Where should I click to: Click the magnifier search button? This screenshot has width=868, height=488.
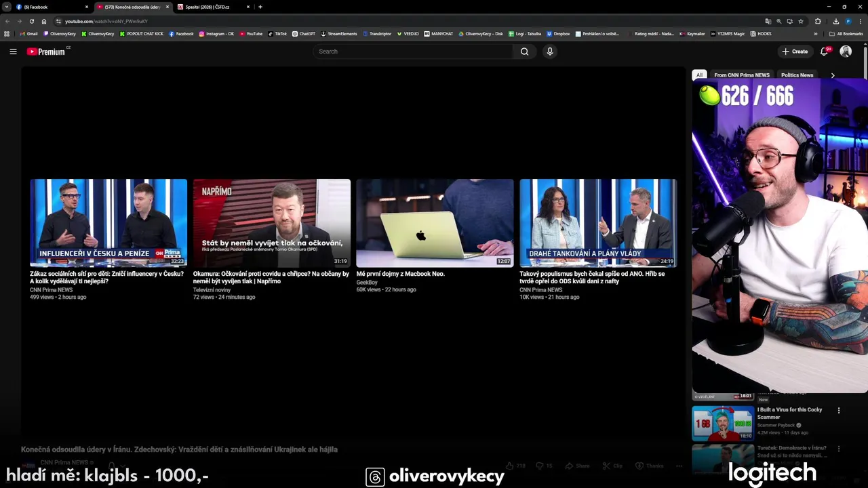click(524, 52)
